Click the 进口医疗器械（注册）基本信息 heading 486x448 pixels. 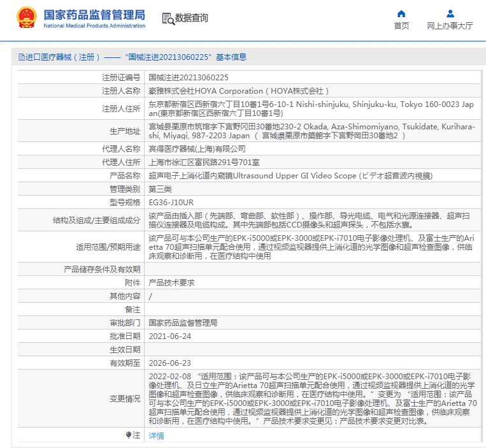(132, 57)
